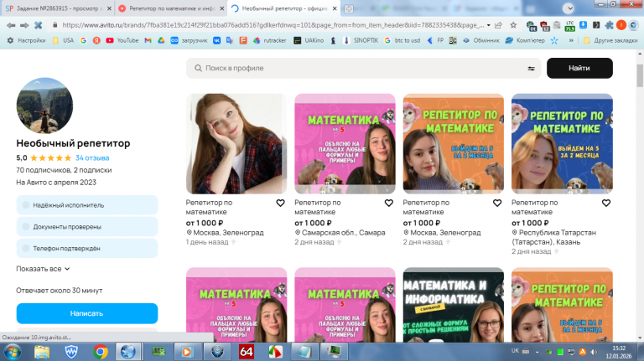Close the Задание №2863915 tab
Viewport: 644px width, 361px height.
(109, 8)
